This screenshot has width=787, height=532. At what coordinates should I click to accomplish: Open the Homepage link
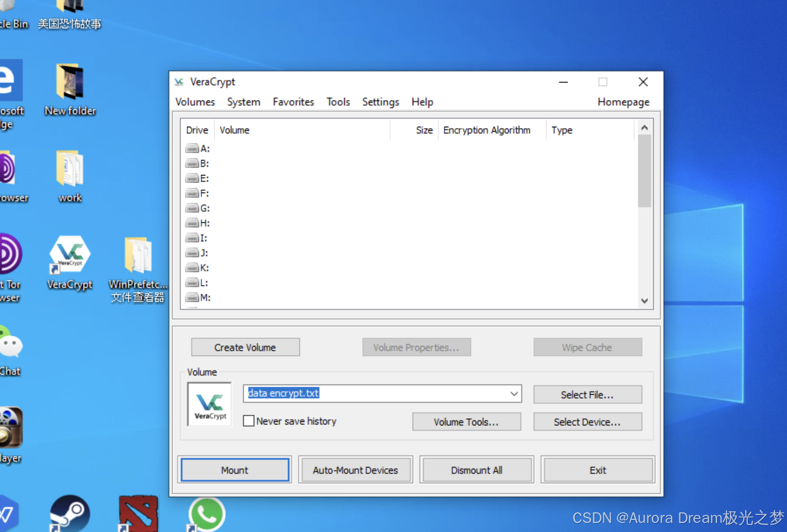click(x=623, y=102)
